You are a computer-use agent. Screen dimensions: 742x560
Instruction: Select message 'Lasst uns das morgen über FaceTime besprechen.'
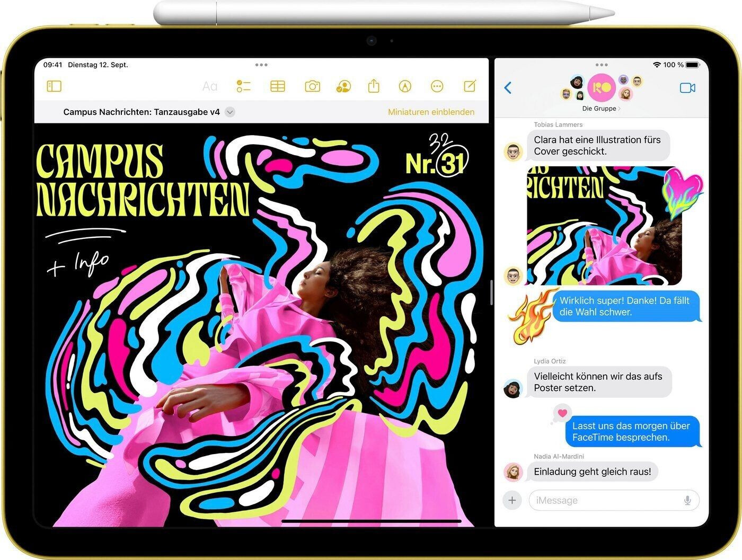pyautogui.click(x=633, y=432)
